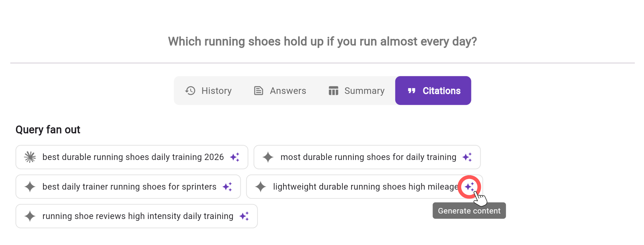The width and height of the screenshot is (644, 245).
Task: Click the 'Generate content' tooltip label
Action: (469, 210)
